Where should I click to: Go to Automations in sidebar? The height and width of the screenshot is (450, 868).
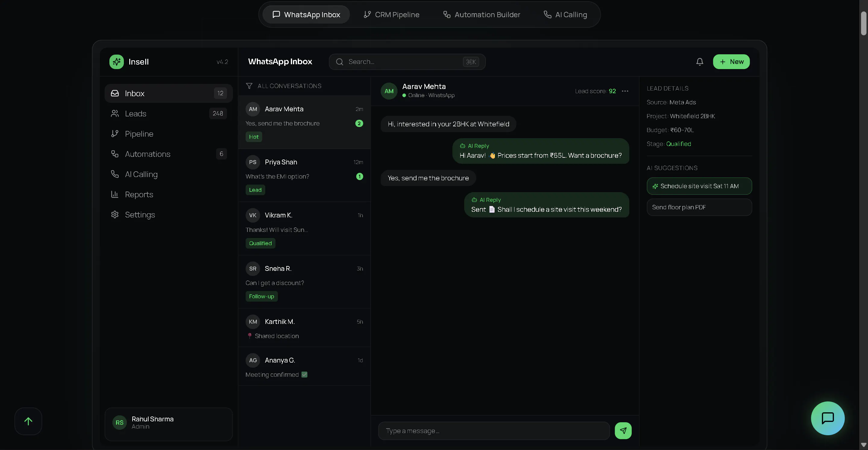coord(168,154)
